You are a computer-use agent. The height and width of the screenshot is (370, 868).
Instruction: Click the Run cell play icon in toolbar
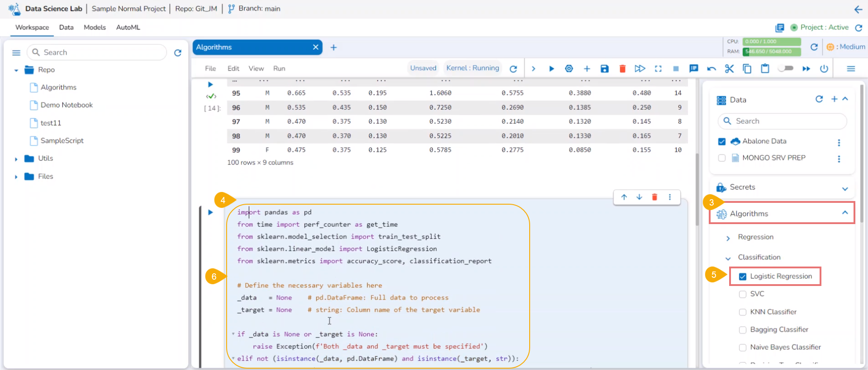coord(551,69)
